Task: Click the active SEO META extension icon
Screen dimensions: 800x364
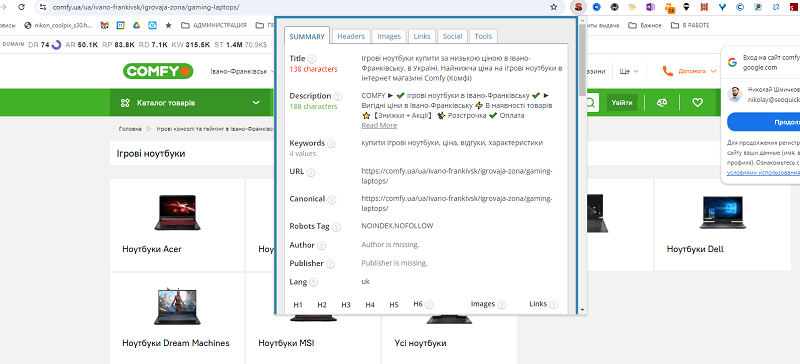Action: [579, 8]
